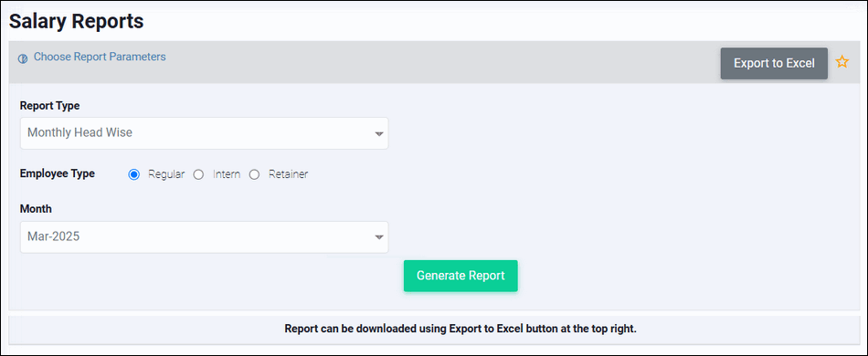Screen dimensions: 868x356
Task: Click the Export to Excel download note
Action: (460, 329)
